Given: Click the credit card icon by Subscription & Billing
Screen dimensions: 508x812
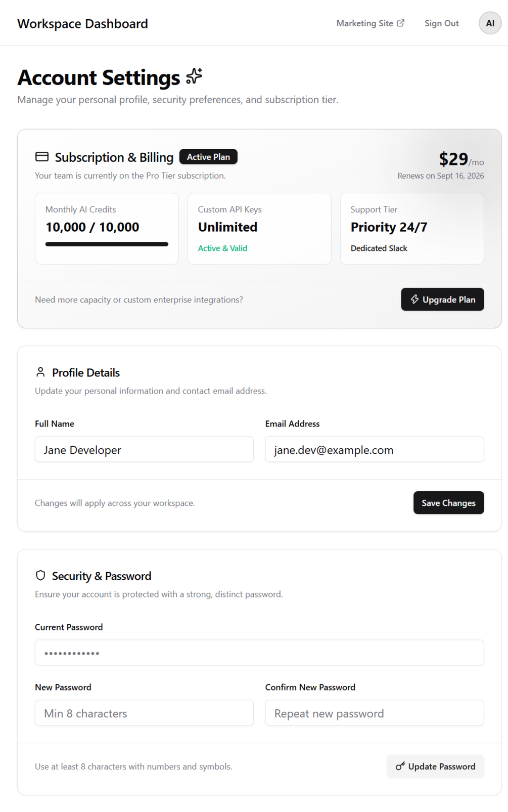Looking at the screenshot, I should coord(42,157).
